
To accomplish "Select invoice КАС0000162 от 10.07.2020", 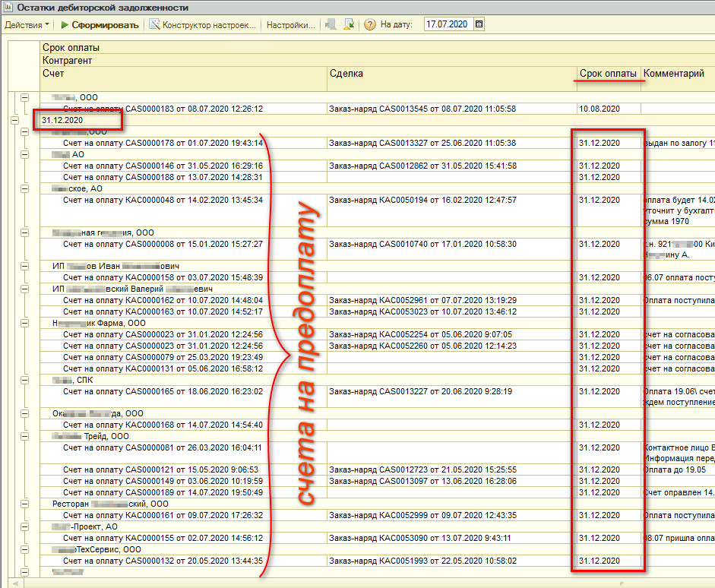I will [x=163, y=300].
